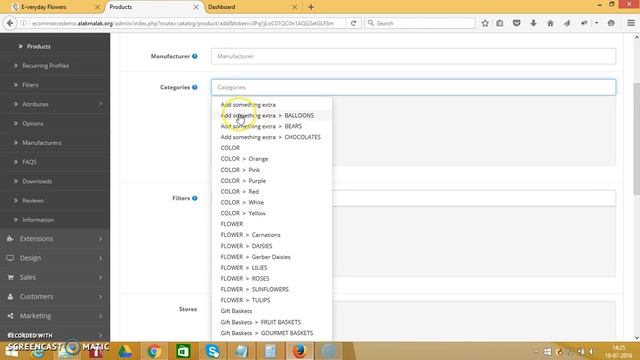Image resolution: width=640 pixels, height=360 pixels.
Task: Save the page to Pocket
Action: [x=517, y=23]
